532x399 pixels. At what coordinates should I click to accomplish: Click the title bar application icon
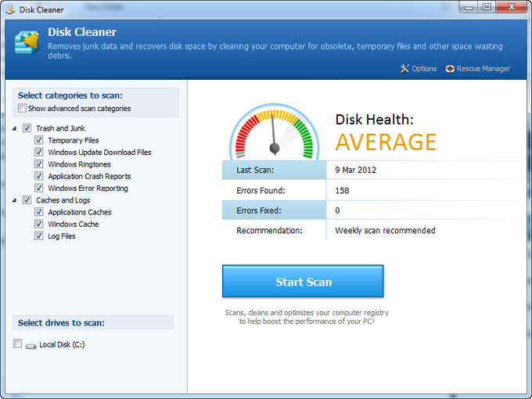click(x=10, y=9)
